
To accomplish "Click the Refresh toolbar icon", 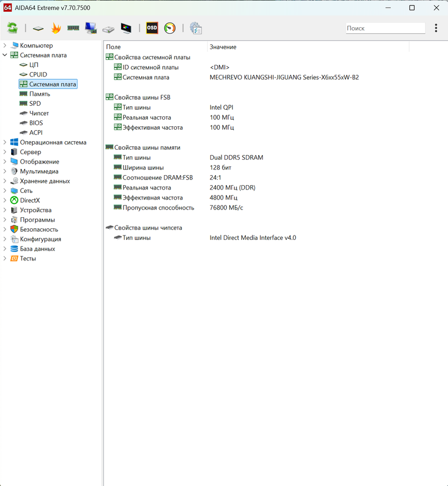I will pyautogui.click(x=12, y=28).
